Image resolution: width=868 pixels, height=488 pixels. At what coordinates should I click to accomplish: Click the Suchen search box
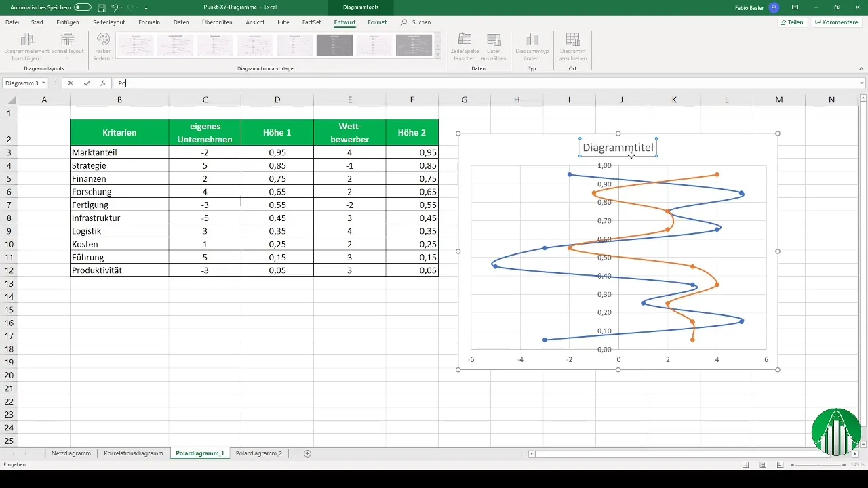416,22
